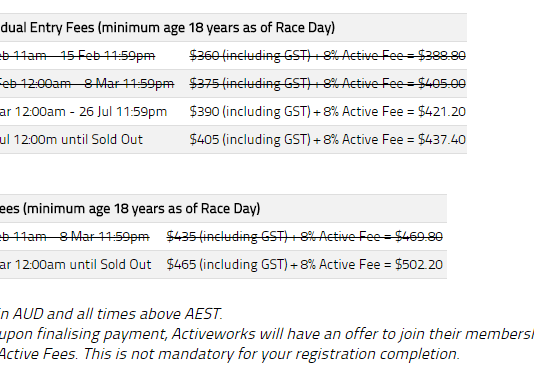Click the Activeworks membership offer sentence

[267, 334]
